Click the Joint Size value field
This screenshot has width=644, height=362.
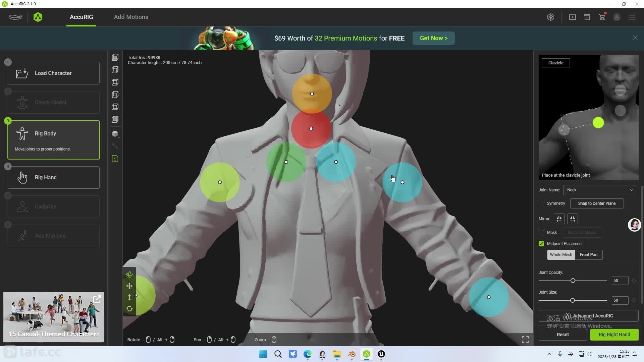pyautogui.click(x=620, y=300)
